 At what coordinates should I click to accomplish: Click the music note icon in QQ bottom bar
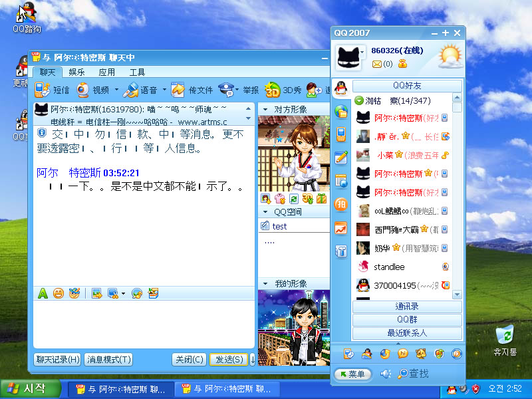pos(439,354)
